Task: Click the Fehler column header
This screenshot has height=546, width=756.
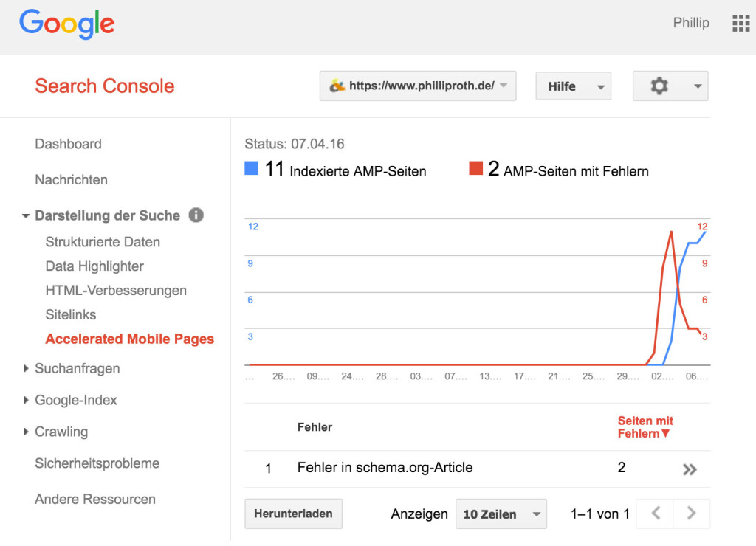Action: coord(315,427)
